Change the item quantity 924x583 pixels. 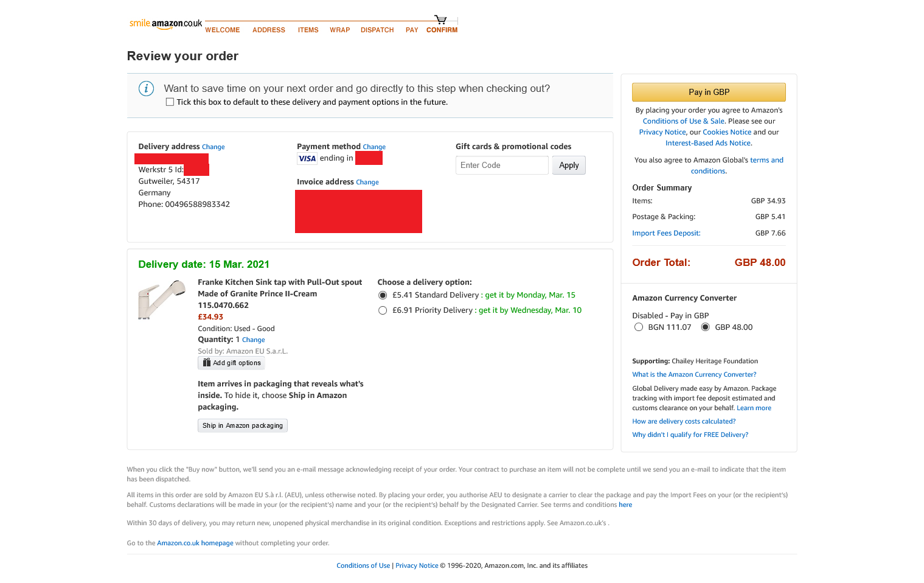tap(254, 340)
